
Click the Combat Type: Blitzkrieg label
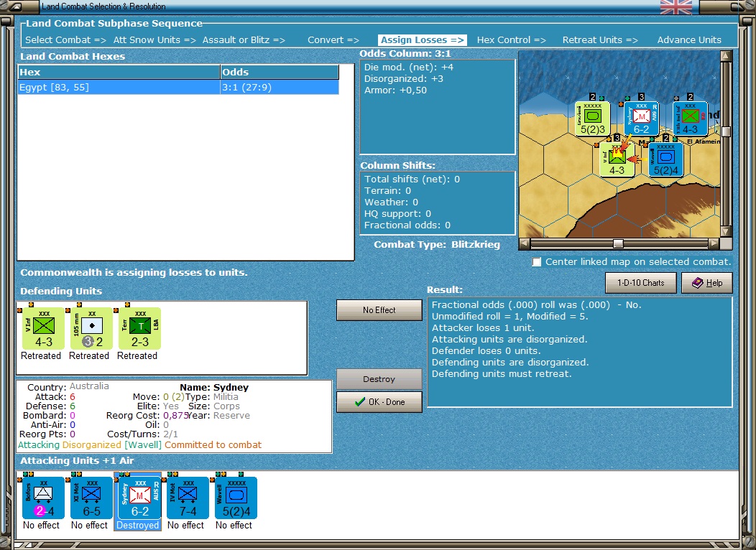click(437, 245)
